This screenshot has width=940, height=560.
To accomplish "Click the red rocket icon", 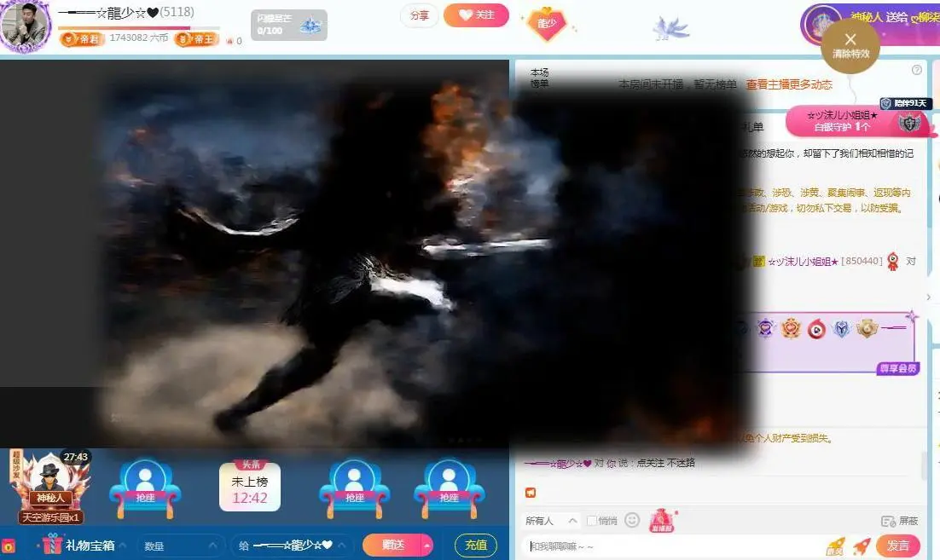I will (x=862, y=546).
